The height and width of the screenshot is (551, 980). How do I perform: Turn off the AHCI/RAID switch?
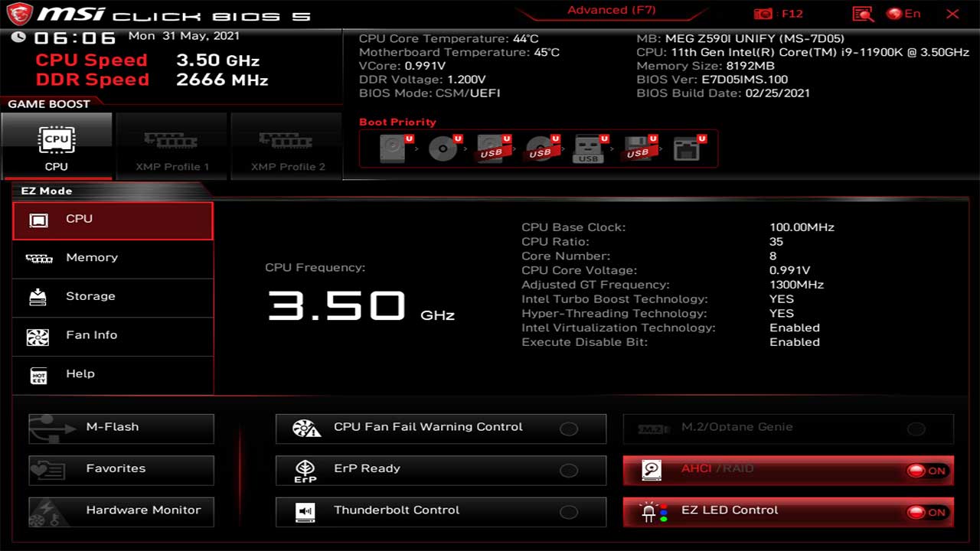pos(927,471)
